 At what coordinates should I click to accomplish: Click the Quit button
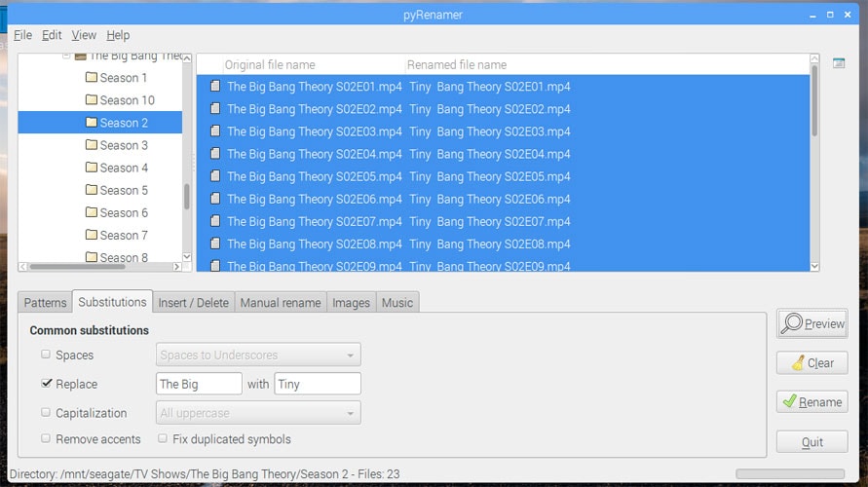pos(812,441)
